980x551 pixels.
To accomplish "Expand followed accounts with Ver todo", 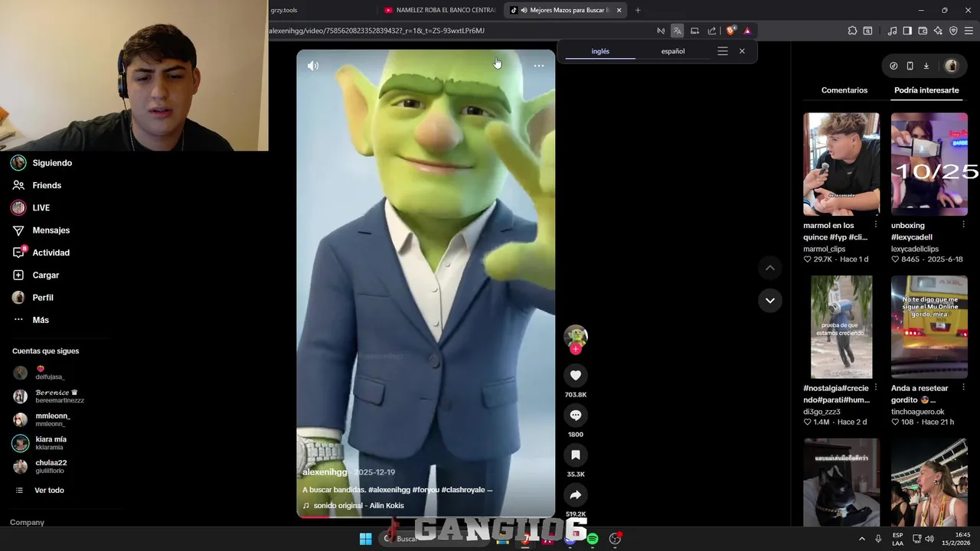I will (49, 491).
